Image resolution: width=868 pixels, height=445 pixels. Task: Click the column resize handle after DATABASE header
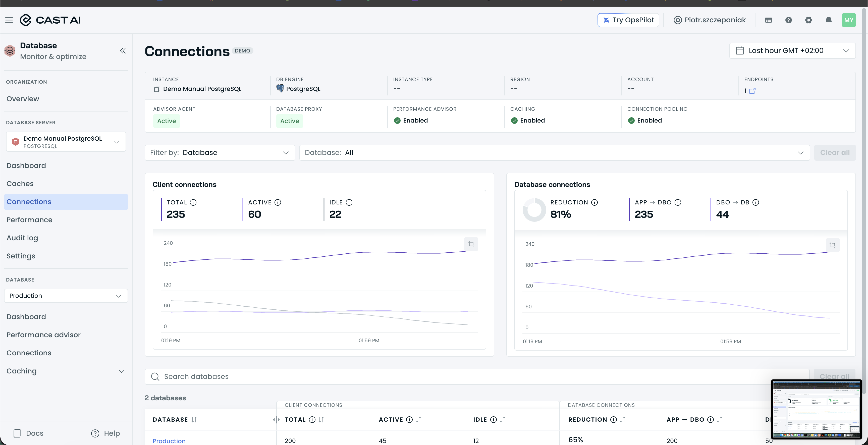click(x=276, y=420)
